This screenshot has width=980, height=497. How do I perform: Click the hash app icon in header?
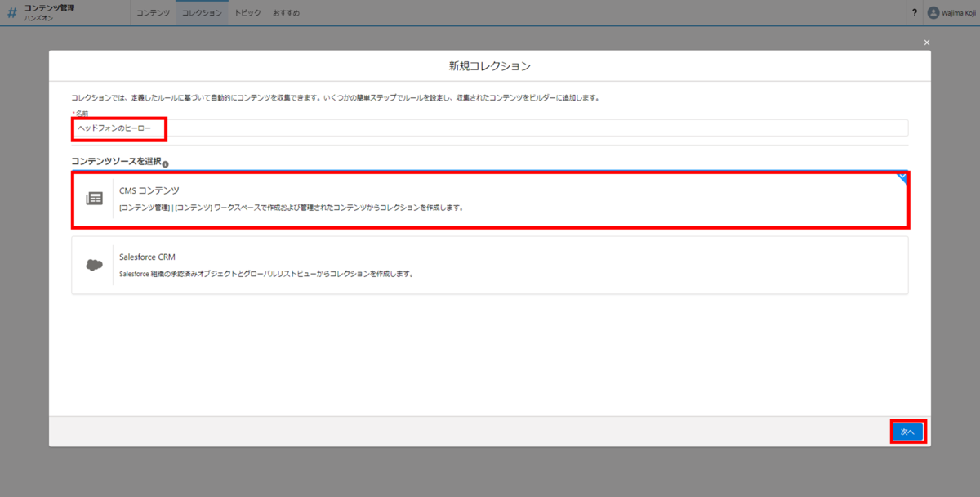pos(12,12)
